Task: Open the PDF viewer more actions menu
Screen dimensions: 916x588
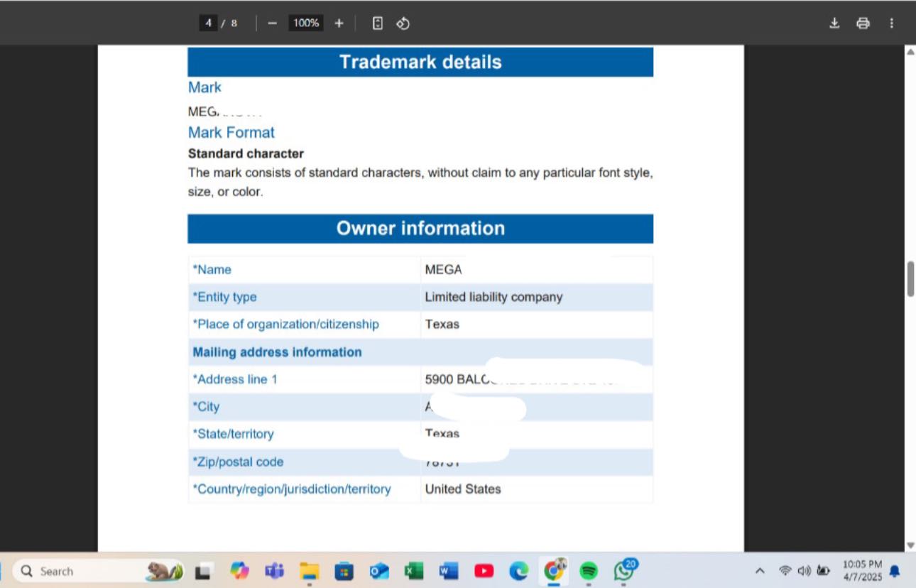Action: pyautogui.click(x=891, y=23)
